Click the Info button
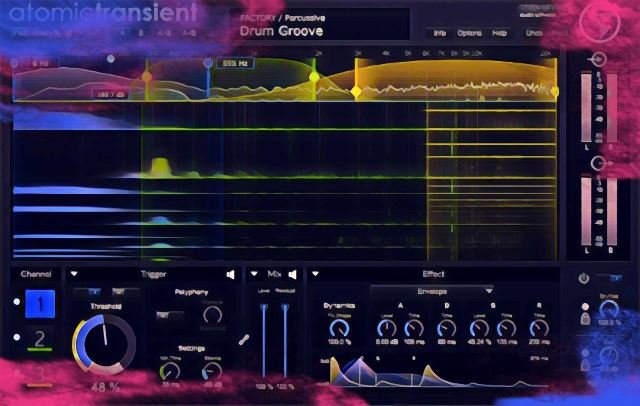The image size is (640, 406). click(440, 33)
